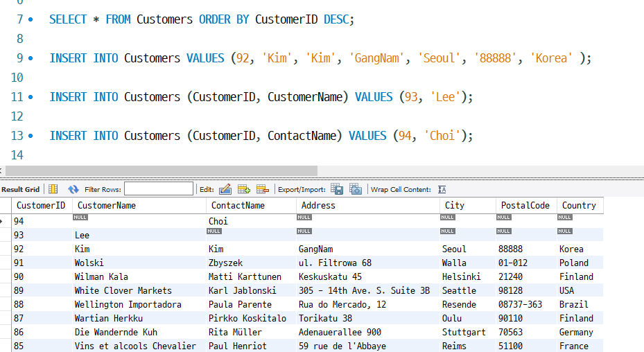Click 'ContactName' in SQL line 13
Viewport: 644px width, 352px height.
point(302,136)
